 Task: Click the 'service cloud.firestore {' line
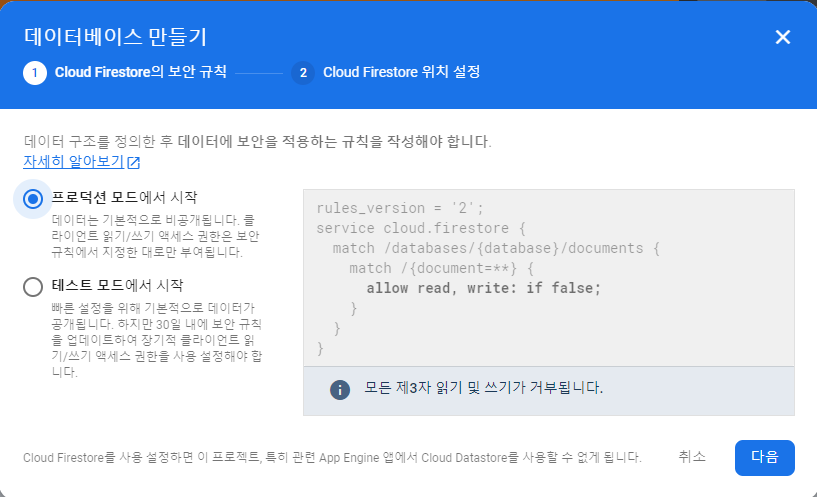pos(421,228)
